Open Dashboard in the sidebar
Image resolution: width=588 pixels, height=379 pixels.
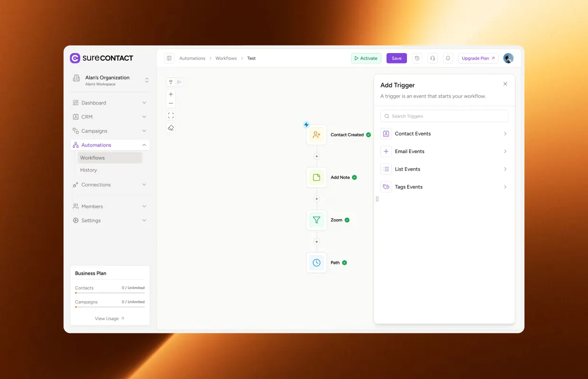[x=110, y=103]
